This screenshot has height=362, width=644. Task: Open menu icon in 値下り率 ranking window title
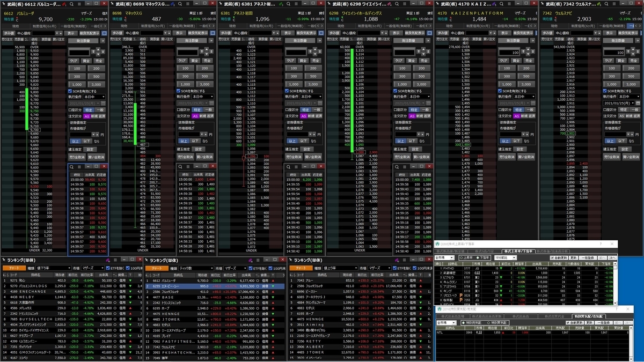pos(115,260)
